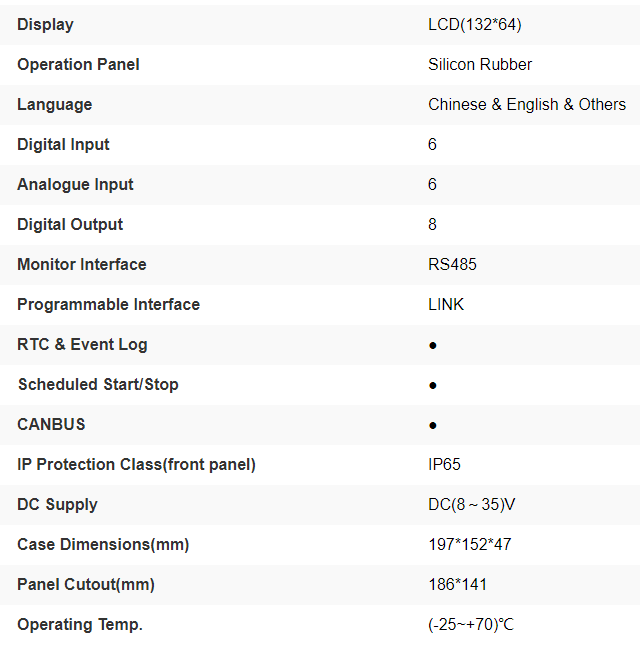The width and height of the screenshot is (640, 652).
Task: Click the operating temperature range value
Action: tap(471, 624)
